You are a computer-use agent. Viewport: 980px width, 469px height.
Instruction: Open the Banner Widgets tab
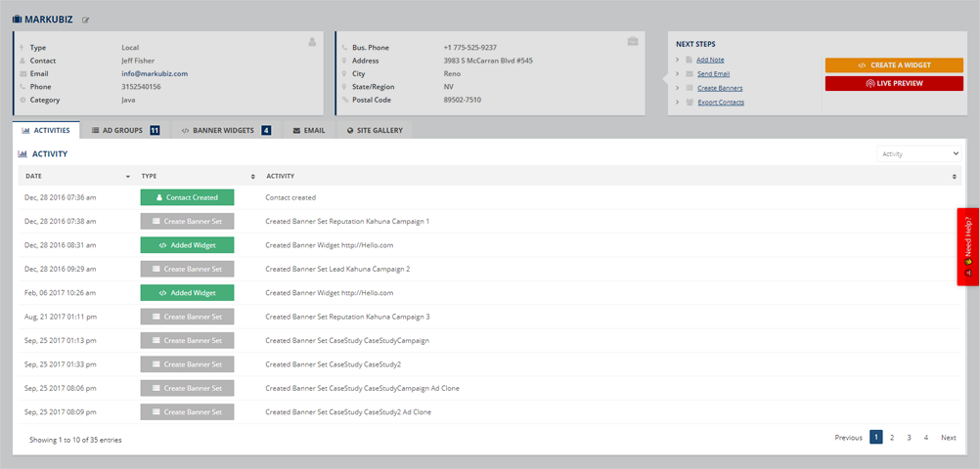click(x=226, y=130)
